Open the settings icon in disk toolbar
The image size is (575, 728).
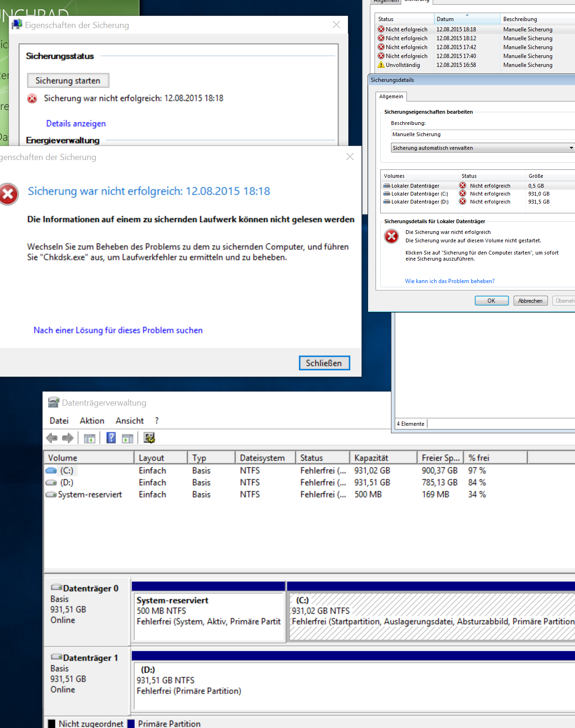(x=149, y=437)
